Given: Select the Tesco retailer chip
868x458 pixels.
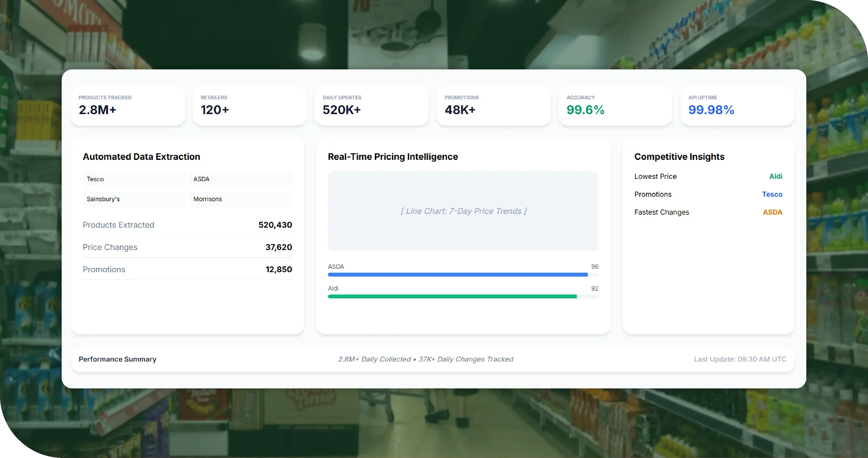Looking at the screenshot, I should [x=134, y=179].
